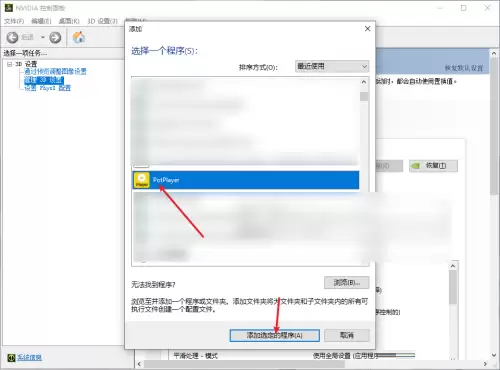This screenshot has height=370, width=500.
Task: Open the 文件(F) menu
Action: [14, 21]
